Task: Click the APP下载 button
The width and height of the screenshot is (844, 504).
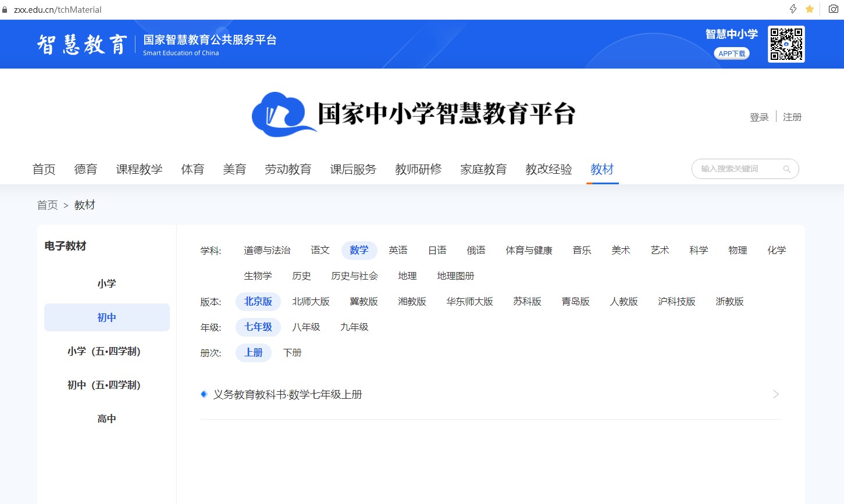Action: (x=732, y=53)
